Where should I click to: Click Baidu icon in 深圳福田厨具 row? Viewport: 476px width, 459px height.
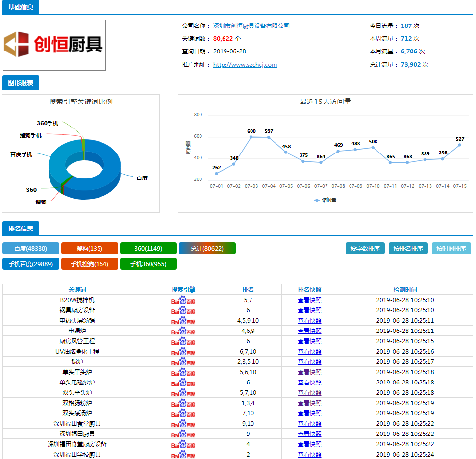(183, 434)
